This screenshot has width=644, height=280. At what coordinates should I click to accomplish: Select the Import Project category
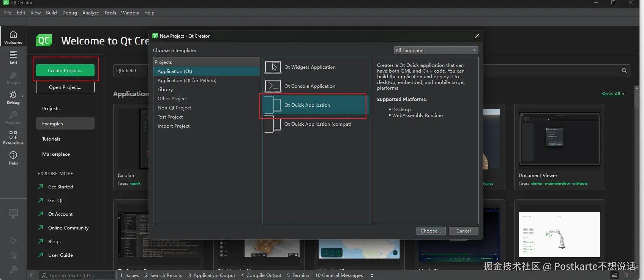coord(206,126)
